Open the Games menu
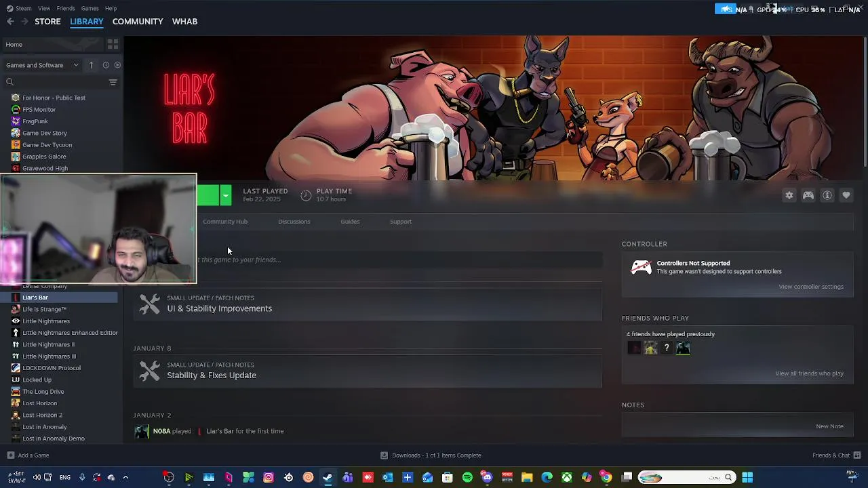Viewport: 868px width, 488px height. (x=90, y=8)
